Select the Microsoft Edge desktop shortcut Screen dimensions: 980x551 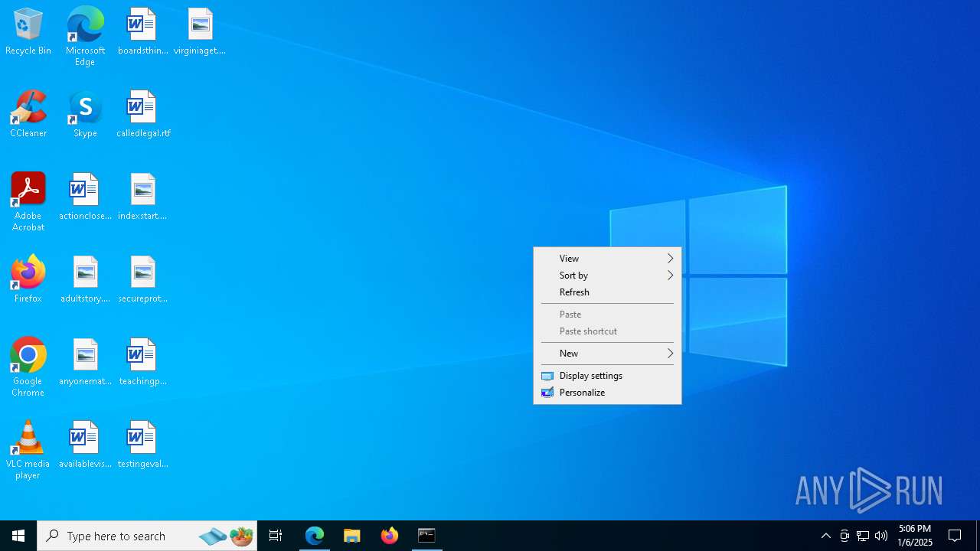click(85, 37)
